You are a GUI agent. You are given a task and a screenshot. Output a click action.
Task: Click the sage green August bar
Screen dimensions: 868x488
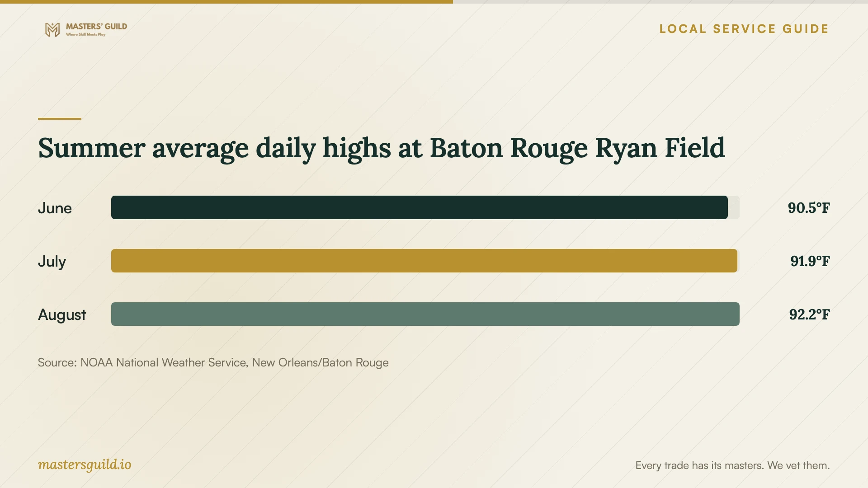(x=425, y=314)
